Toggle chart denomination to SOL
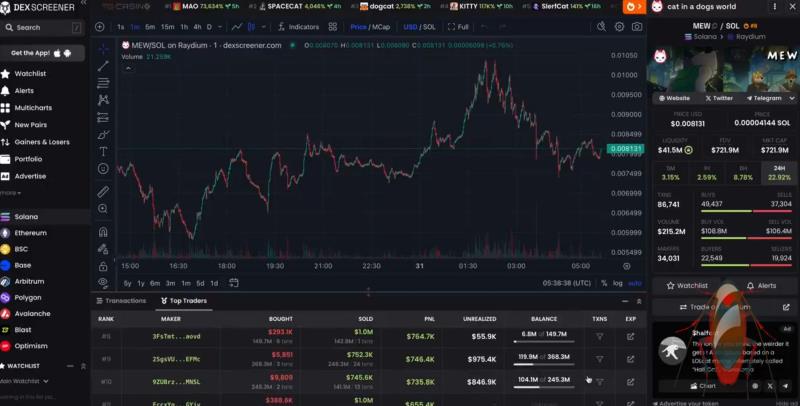Screen dimensions: 800x406 point(429,27)
